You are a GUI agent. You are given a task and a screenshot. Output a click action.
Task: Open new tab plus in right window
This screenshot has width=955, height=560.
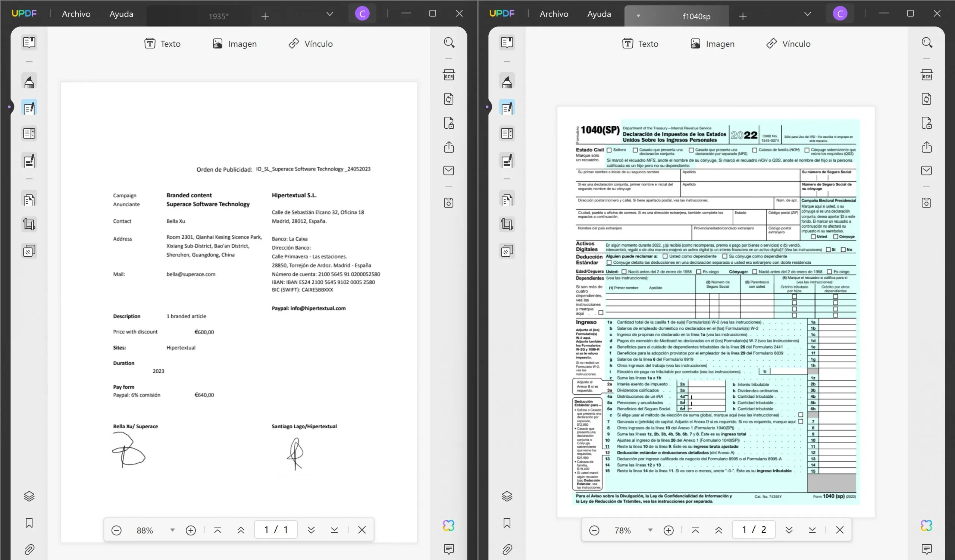pyautogui.click(x=743, y=16)
